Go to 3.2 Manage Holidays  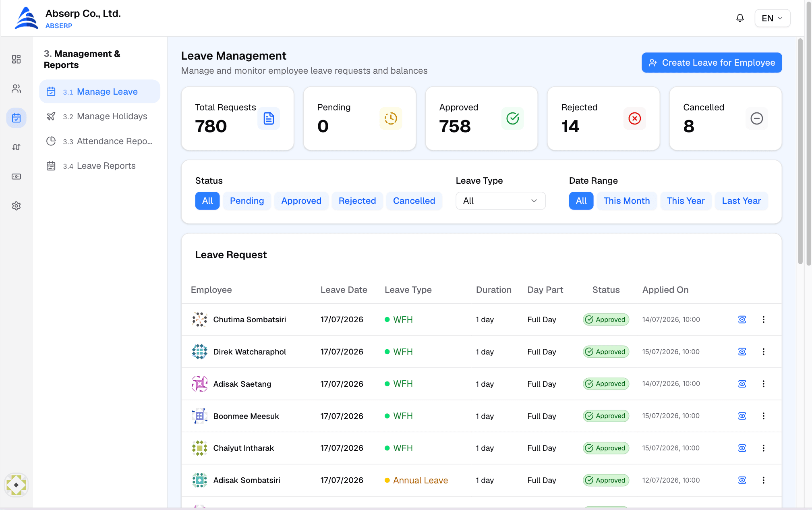coord(99,116)
